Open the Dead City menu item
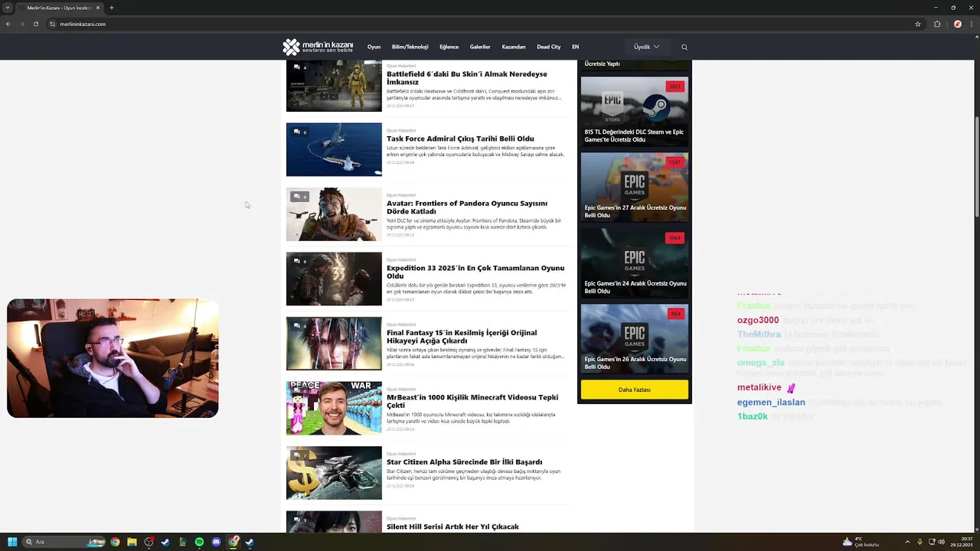 point(548,47)
